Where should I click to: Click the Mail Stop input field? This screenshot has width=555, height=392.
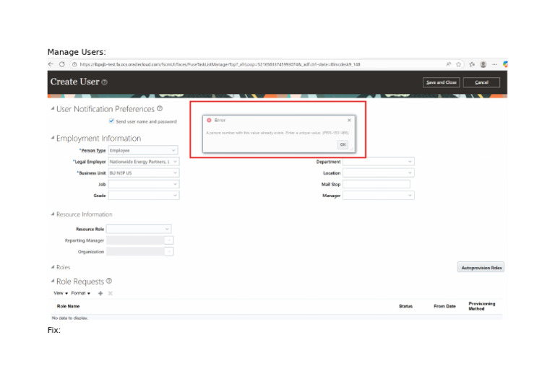377,184
